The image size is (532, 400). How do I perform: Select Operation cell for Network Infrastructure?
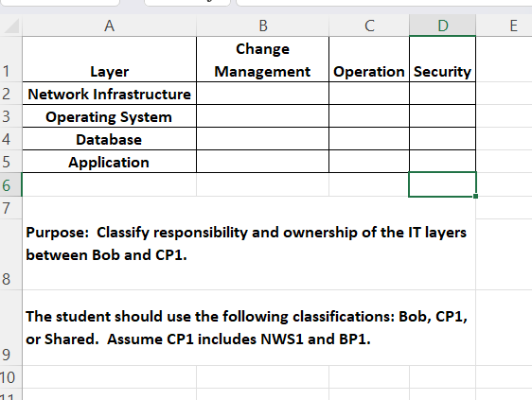pyautogui.click(x=369, y=94)
